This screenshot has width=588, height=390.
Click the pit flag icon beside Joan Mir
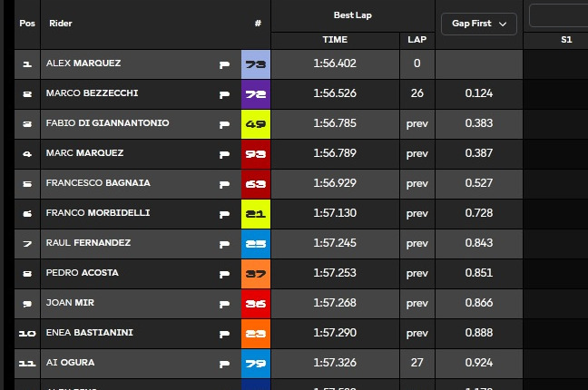(224, 304)
